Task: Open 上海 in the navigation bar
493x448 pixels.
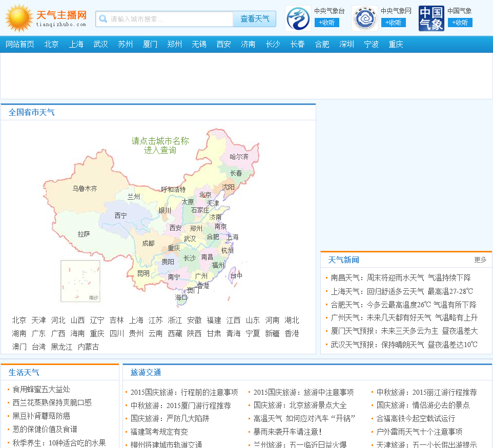Action: [x=76, y=45]
